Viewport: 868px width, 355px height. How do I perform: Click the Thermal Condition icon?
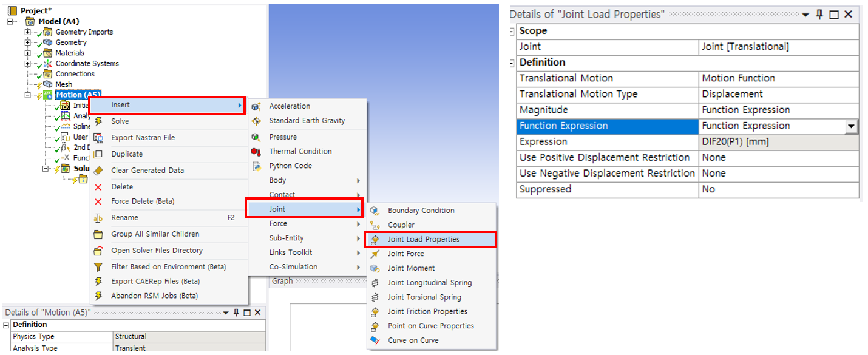[256, 152]
